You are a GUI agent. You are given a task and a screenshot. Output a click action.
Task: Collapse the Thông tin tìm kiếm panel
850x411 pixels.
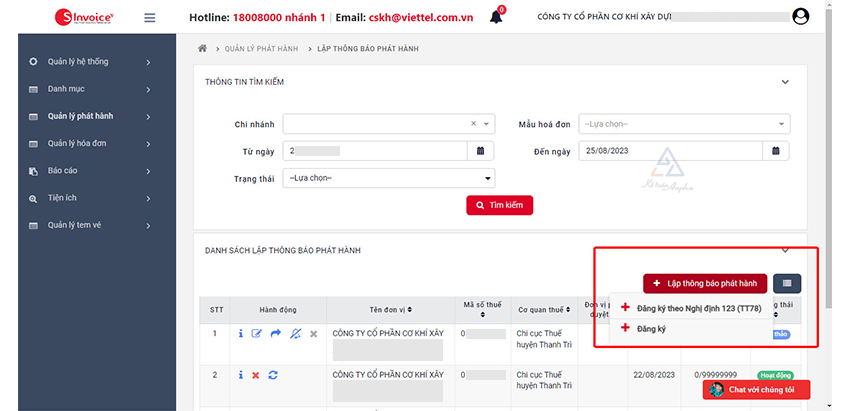click(785, 81)
